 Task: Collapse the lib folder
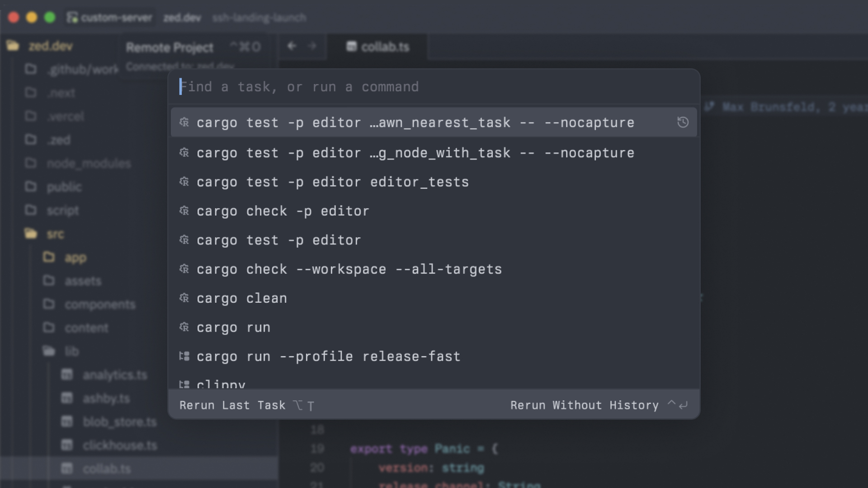pyautogui.click(x=72, y=351)
